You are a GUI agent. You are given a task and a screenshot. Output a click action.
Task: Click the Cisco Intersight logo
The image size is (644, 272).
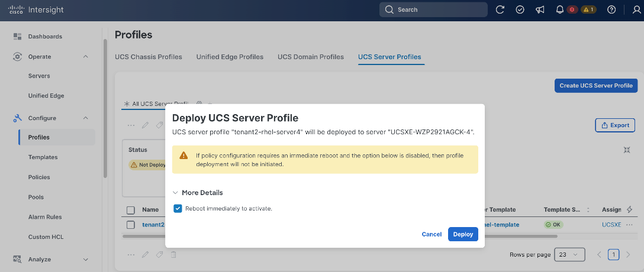click(x=36, y=10)
